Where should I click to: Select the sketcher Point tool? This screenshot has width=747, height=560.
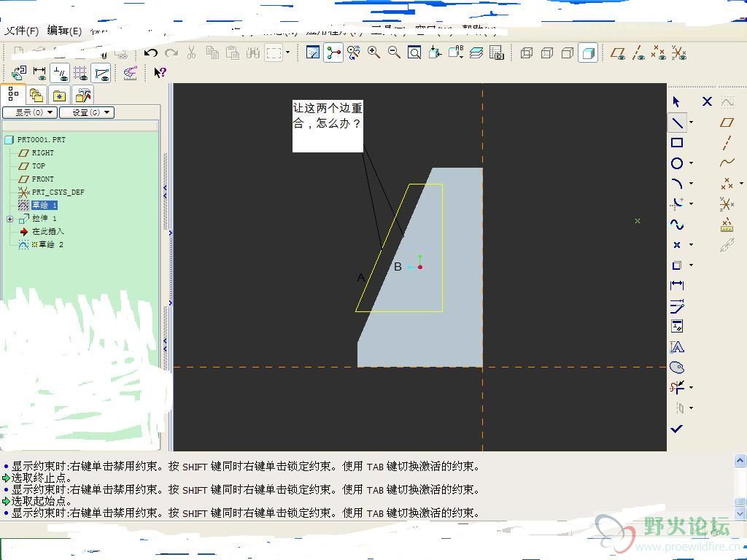[x=677, y=245]
